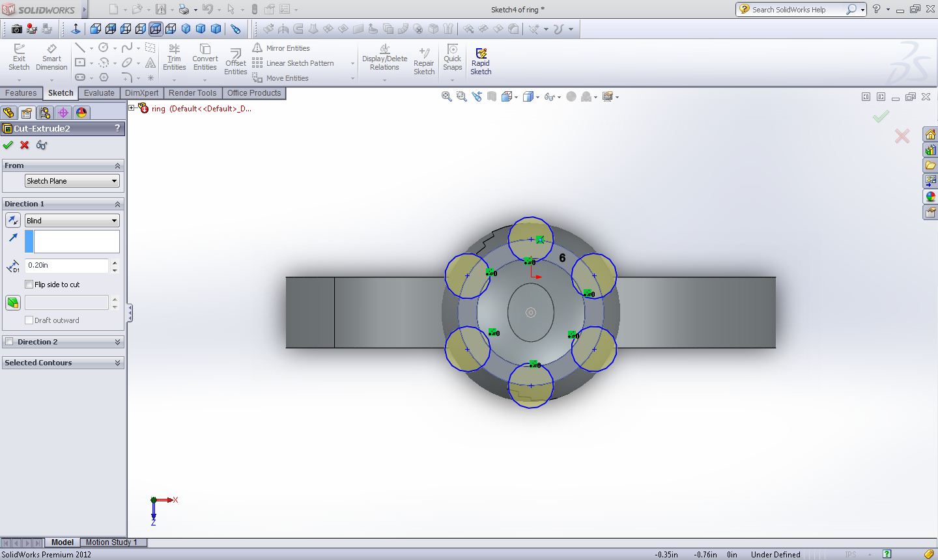Image resolution: width=938 pixels, height=560 pixels.
Task: Click Zoom to Area icon
Action: [461, 96]
